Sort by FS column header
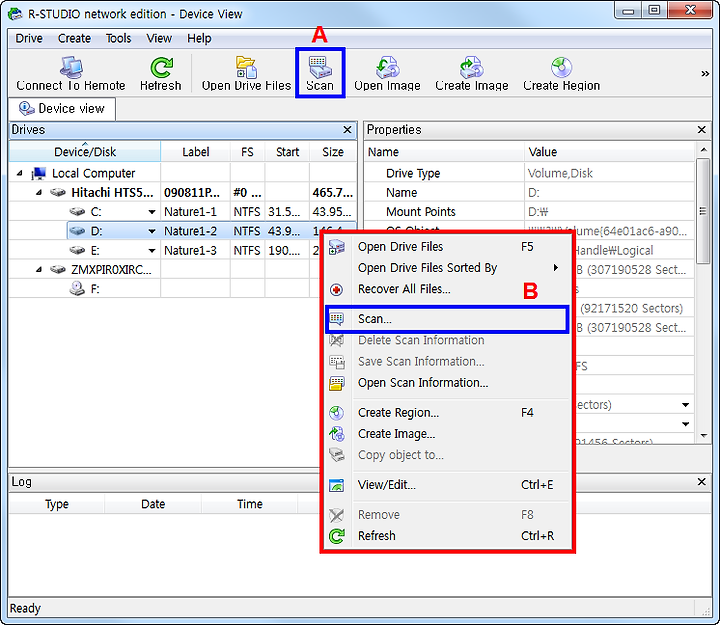Viewport: 720px width, 625px height. pyautogui.click(x=247, y=152)
